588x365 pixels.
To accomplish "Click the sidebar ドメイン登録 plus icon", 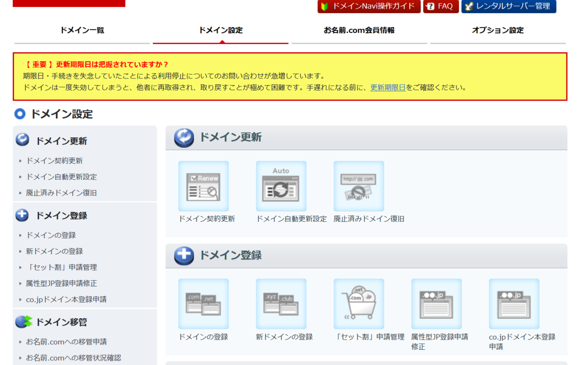I will tap(23, 215).
